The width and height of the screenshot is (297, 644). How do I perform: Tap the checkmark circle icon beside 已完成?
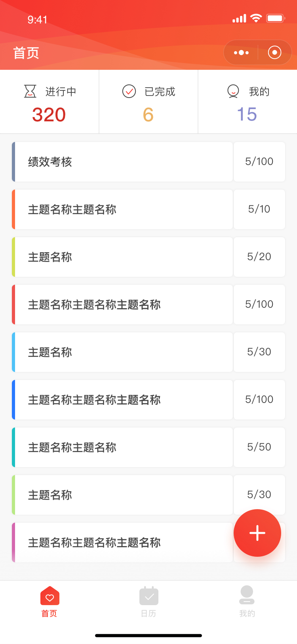(129, 91)
